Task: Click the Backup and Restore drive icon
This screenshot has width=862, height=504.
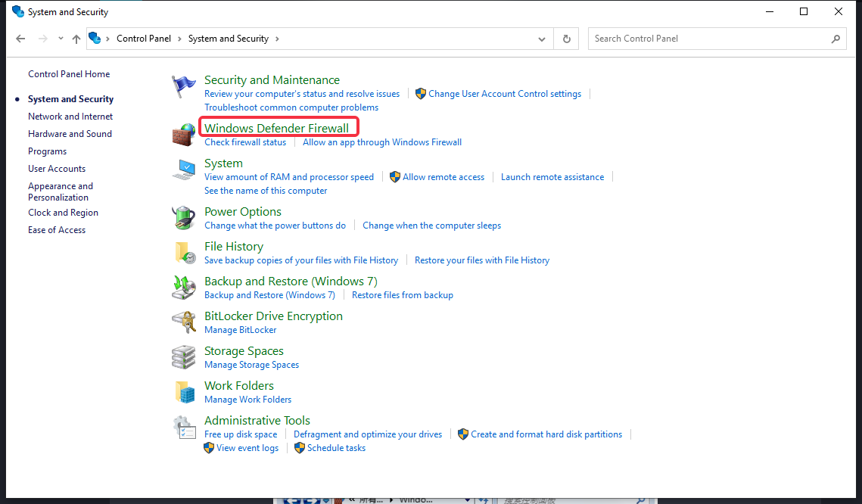Action: point(184,288)
